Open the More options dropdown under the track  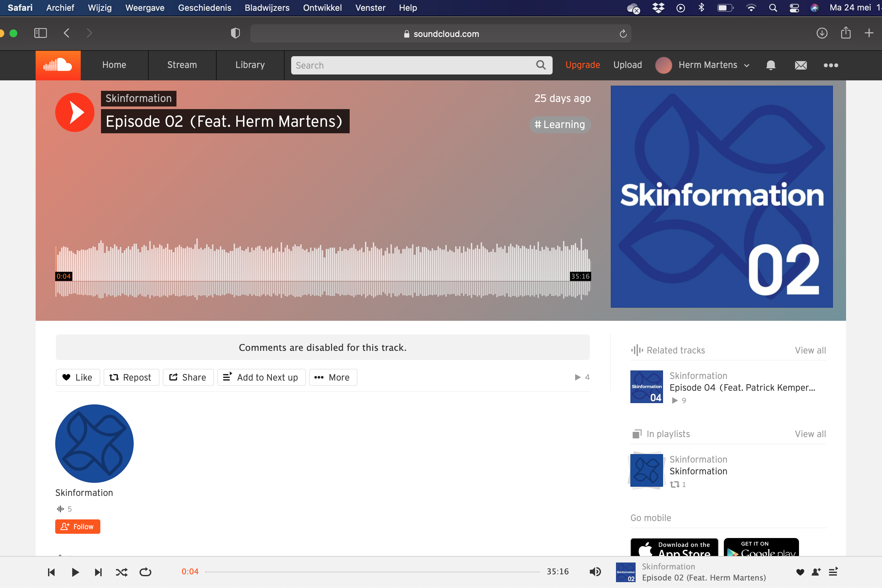coord(333,377)
